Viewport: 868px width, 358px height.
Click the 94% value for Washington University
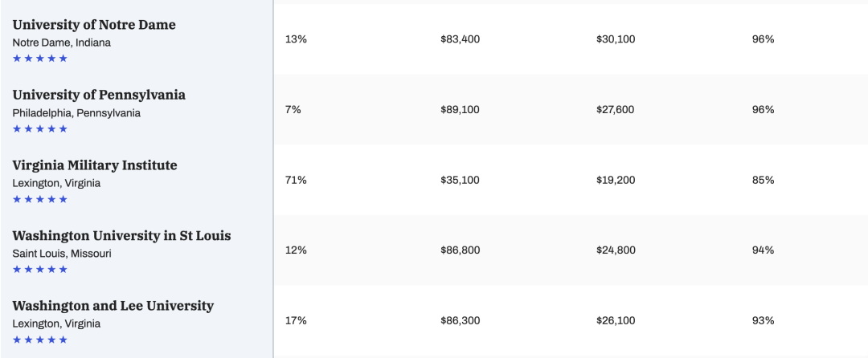click(763, 250)
